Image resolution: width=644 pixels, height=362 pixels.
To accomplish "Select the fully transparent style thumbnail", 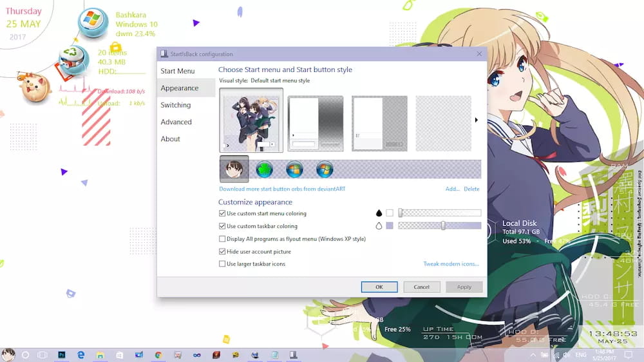I will pos(444,123).
